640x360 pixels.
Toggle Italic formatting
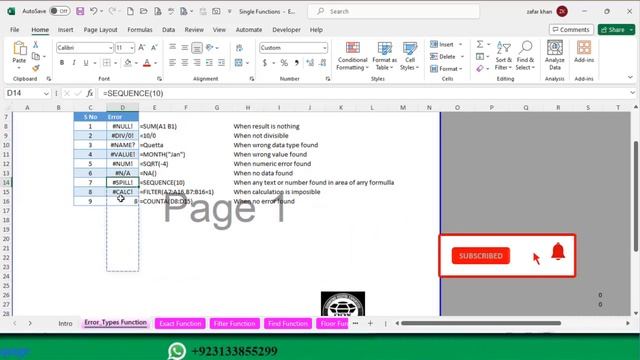click(x=74, y=63)
